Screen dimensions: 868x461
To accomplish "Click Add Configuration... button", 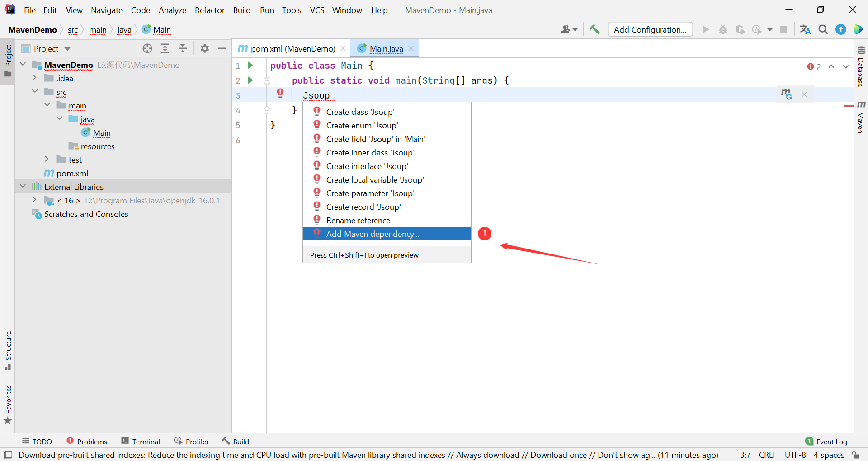I will pos(650,29).
